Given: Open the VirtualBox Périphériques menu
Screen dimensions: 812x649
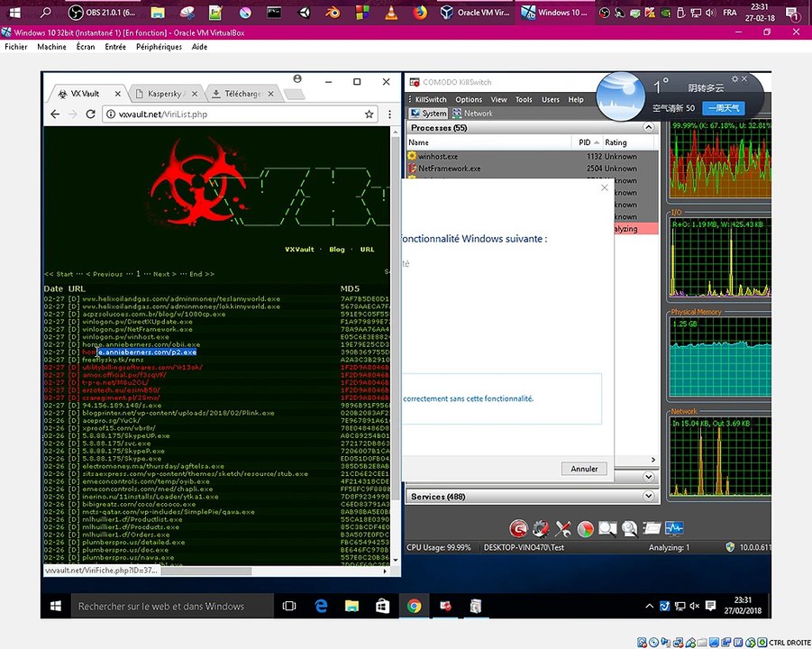Looking at the screenshot, I should point(159,47).
